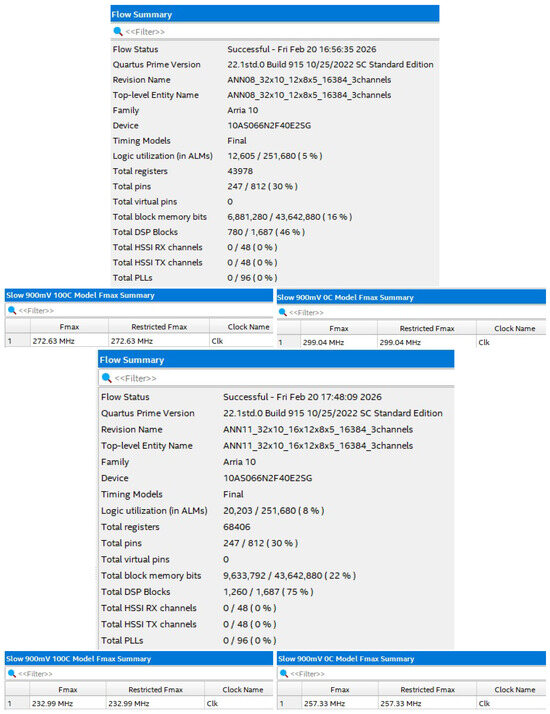Click magnifier icon in first 100C Fmax filter
Screen dimensions: 550x714
click(12, 311)
